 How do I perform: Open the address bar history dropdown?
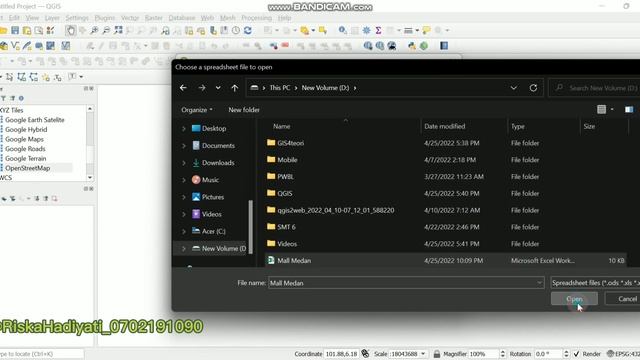click(513, 88)
